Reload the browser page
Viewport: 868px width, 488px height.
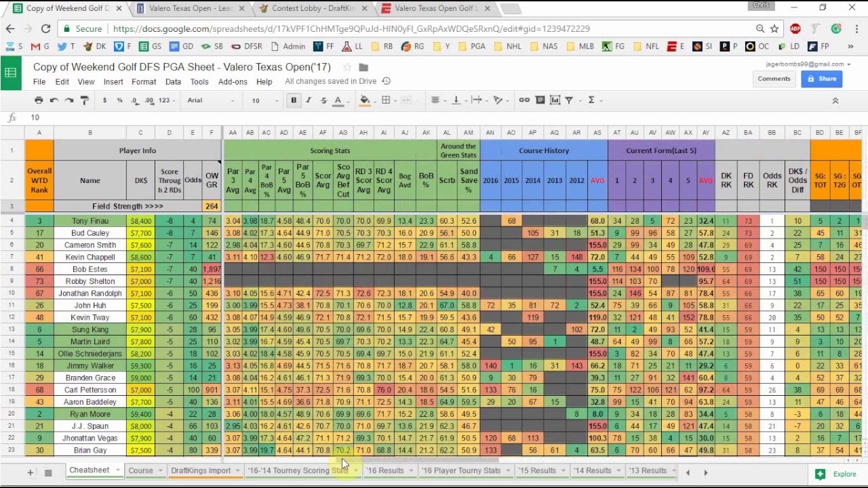(45, 28)
